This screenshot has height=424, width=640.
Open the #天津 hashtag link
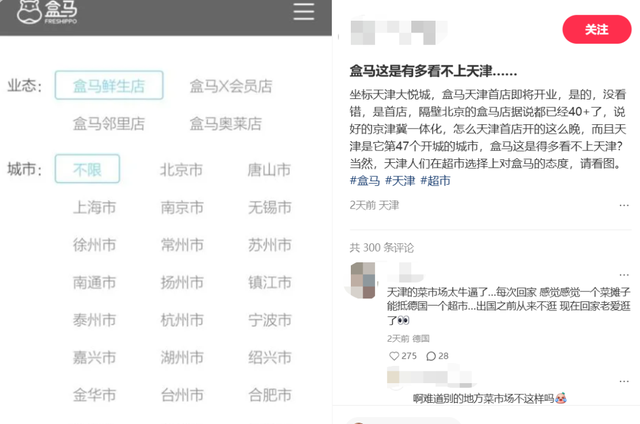(x=400, y=180)
